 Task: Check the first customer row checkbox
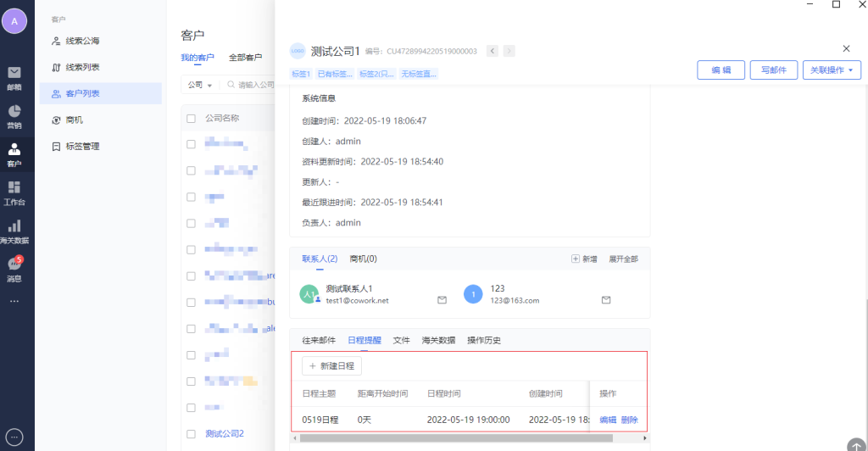(x=192, y=144)
